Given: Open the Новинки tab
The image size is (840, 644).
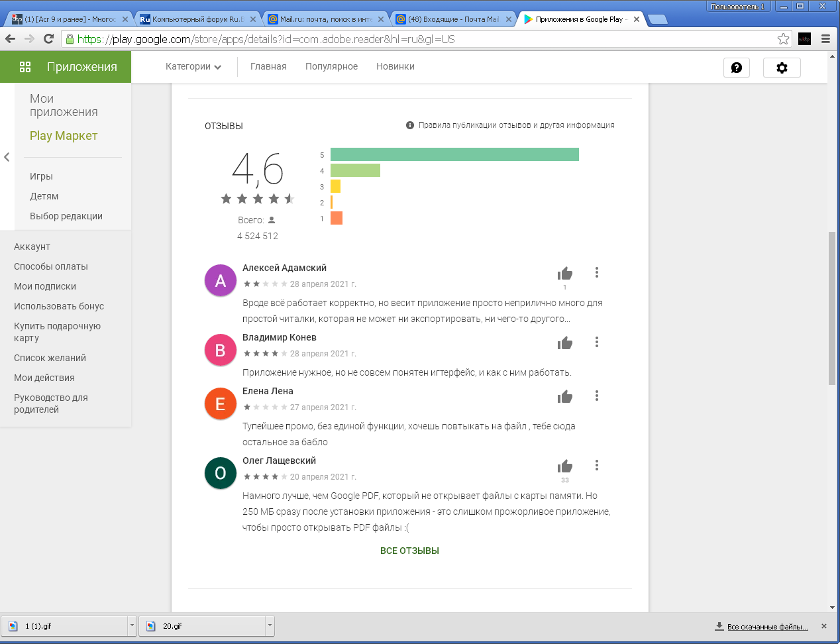Looking at the screenshot, I should click(x=395, y=67).
